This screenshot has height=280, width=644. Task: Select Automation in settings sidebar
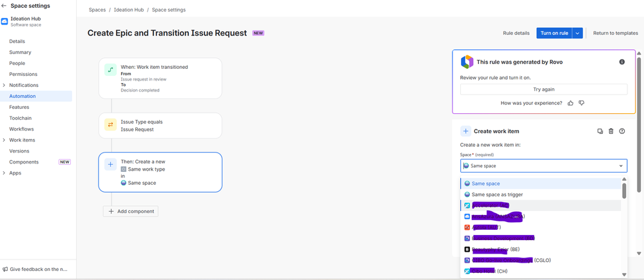click(36, 97)
